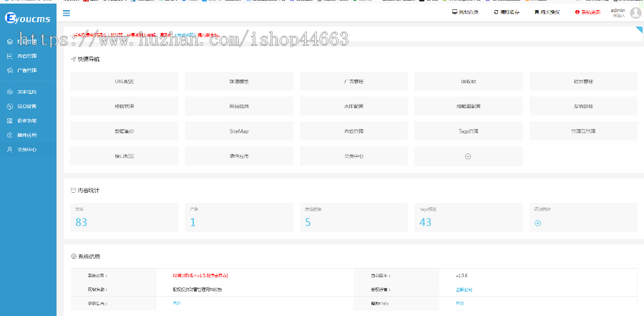Click the red 系统更新 alert icon in header
This screenshot has width=644, height=316.
click(577, 12)
